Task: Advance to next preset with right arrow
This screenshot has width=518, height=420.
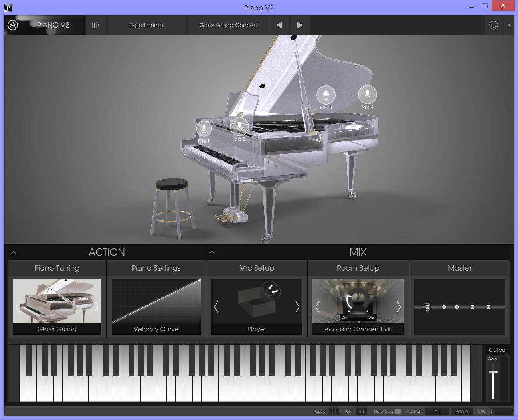Action: point(299,25)
